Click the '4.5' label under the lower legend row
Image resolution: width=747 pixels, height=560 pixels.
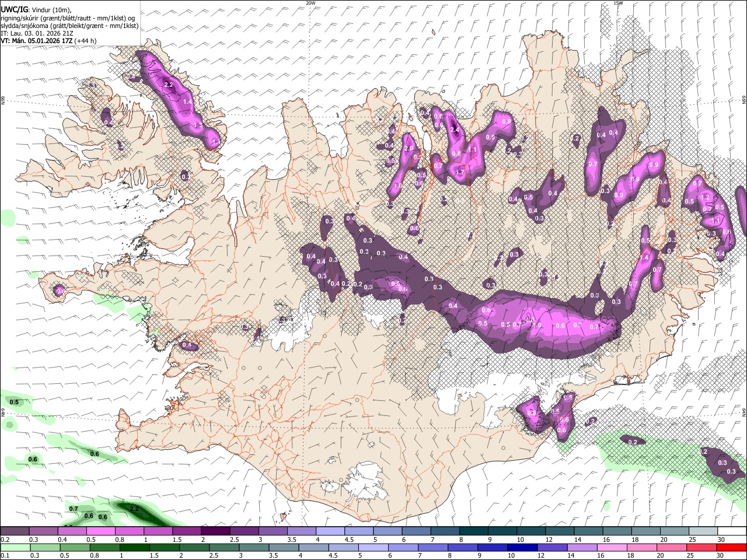(x=333, y=555)
